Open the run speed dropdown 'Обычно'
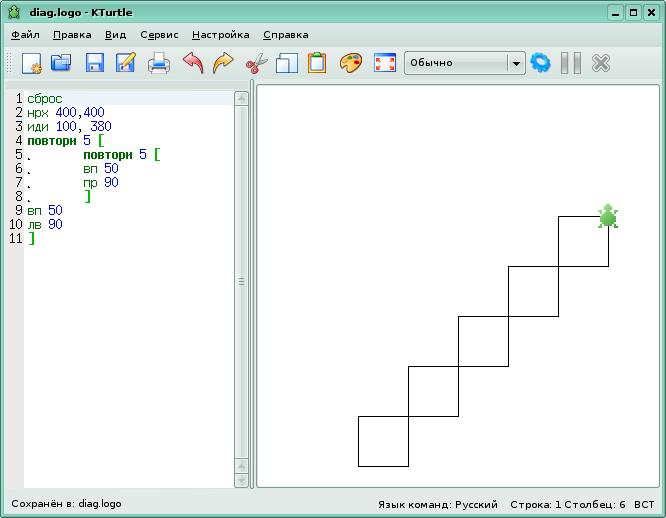Viewport: 666px width, 518px height. click(x=464, y=63)
